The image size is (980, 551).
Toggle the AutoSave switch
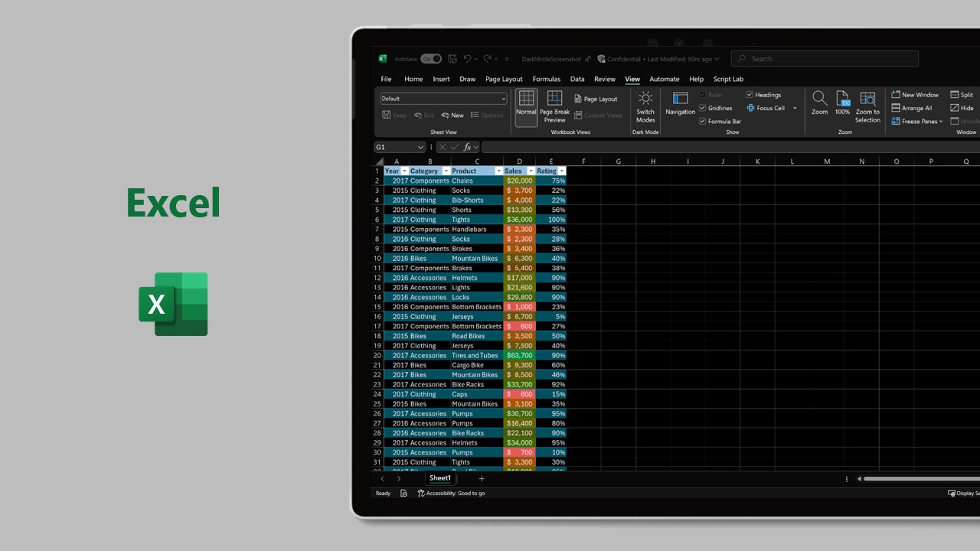coord(431,59)
